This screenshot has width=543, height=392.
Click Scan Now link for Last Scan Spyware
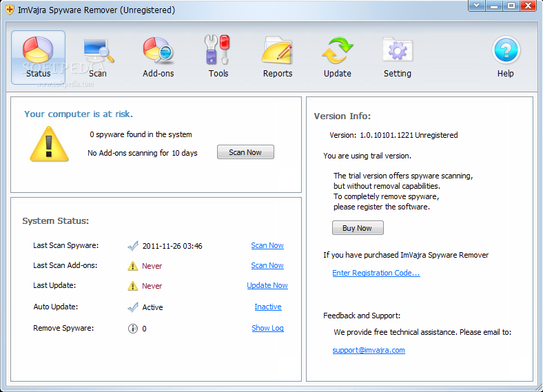(x=267, y=245)
